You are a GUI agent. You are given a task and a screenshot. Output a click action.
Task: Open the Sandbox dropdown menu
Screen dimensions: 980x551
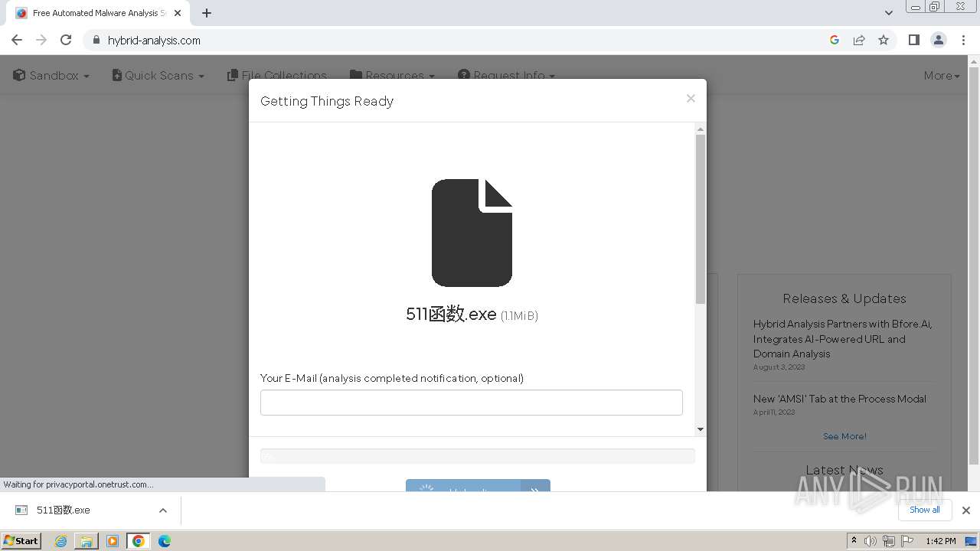(51, 75)
